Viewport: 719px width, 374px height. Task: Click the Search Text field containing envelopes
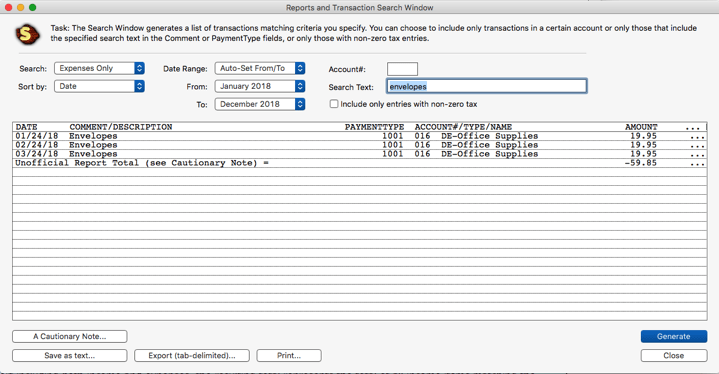487,86
